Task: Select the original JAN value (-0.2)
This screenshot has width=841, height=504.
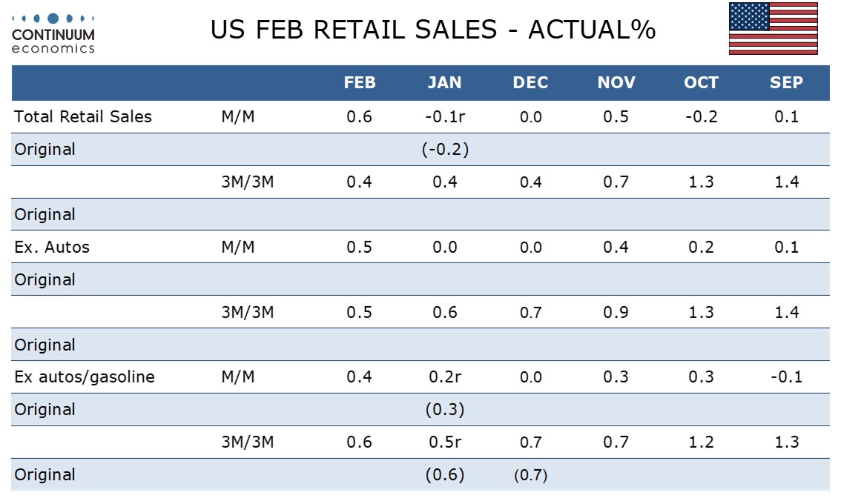Action: tap(444, 149)
